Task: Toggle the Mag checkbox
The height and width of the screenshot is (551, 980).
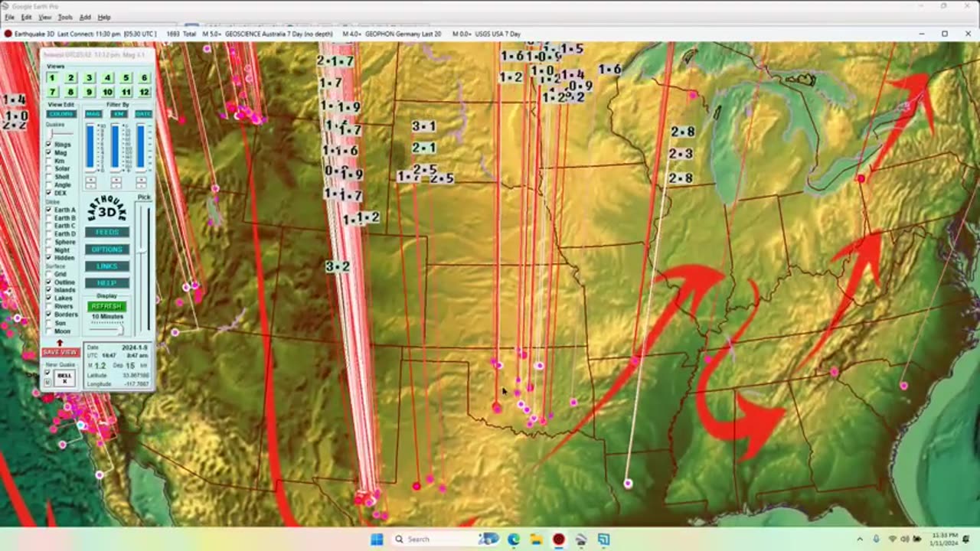Action: [x=49, y=152]
